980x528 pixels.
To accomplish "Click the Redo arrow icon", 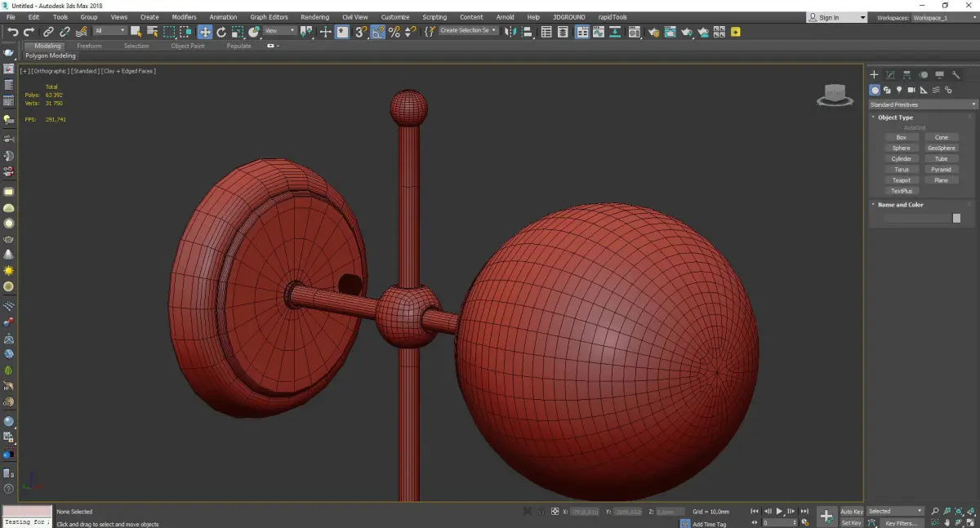I will pyautogui.click(x=29, y=31).
